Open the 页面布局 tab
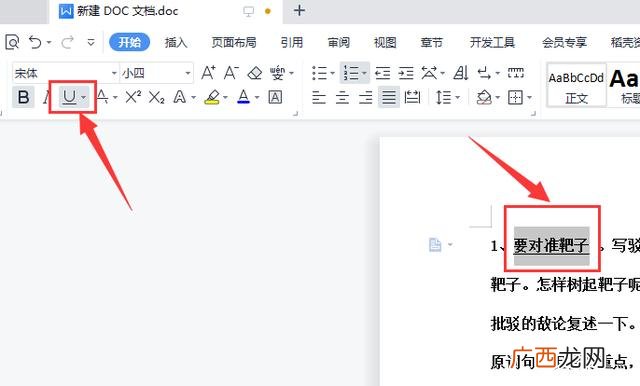The height and width of the screenshot is (386, 640). tap(233, 42)
